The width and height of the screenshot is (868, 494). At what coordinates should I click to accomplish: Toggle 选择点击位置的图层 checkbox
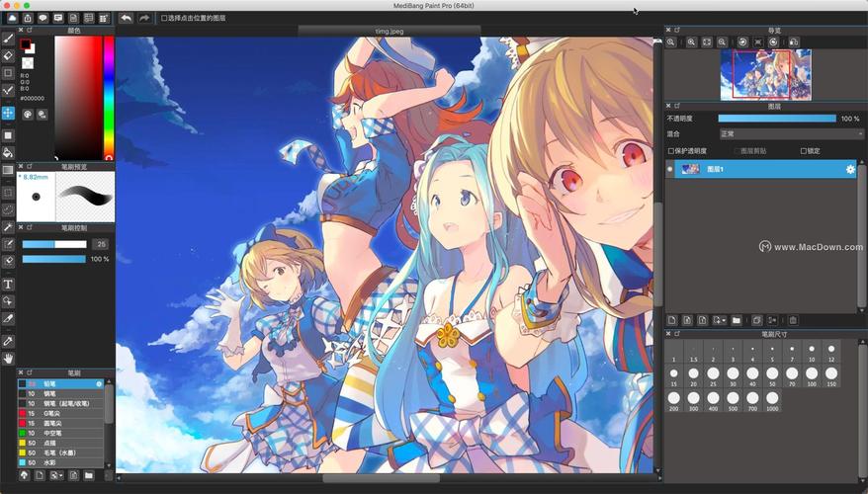[x=164, y=18]
